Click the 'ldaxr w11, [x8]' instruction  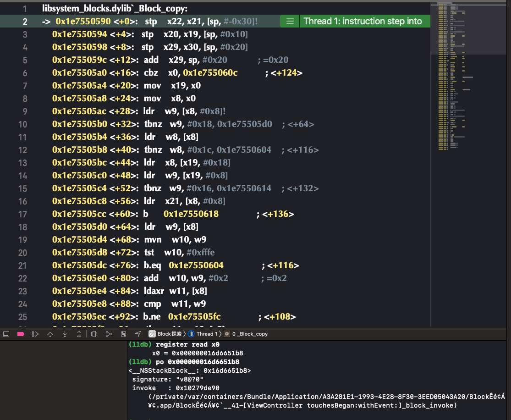pyautogui.click(x=176, y=291)
